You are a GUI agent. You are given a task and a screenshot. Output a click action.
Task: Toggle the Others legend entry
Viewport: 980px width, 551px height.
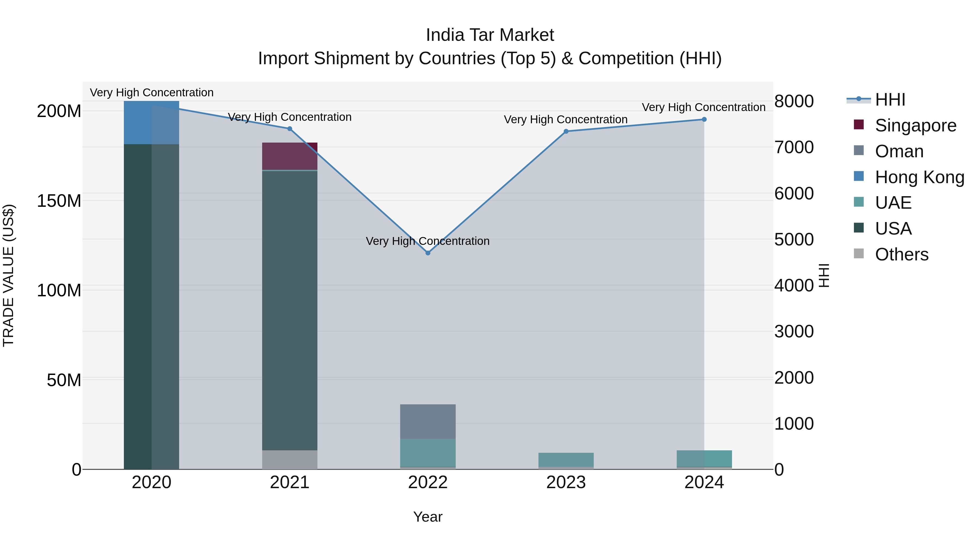[891, 254]
